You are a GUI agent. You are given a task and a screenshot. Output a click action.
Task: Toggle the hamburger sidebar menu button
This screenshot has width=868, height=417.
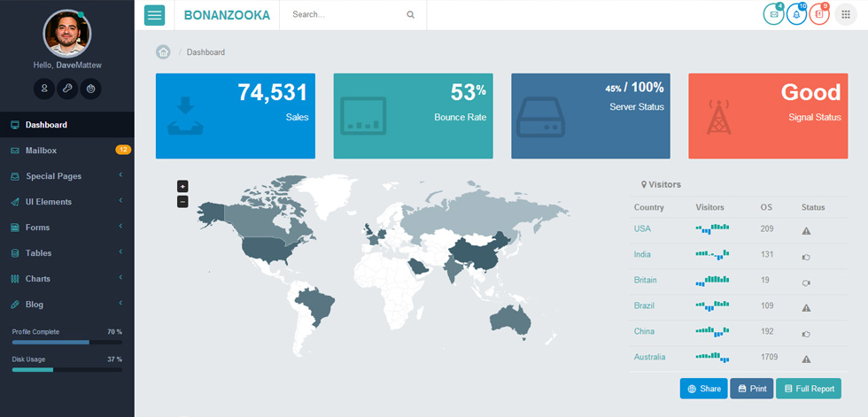pos(154,15)
